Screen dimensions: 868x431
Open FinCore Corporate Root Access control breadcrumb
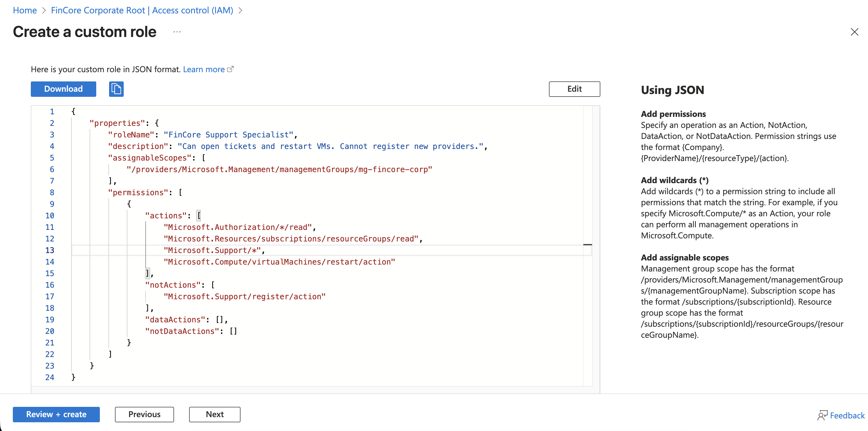[142, 11]
